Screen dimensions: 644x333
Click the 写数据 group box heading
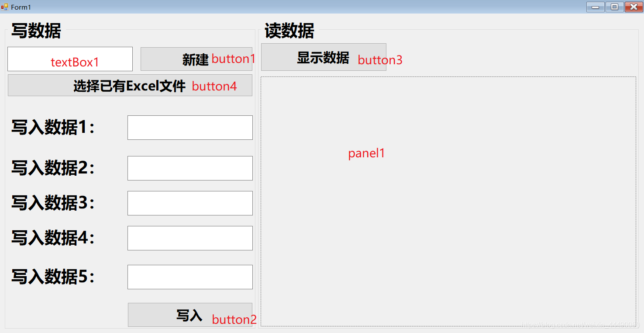pyautogui.click(x=36, y=31)
